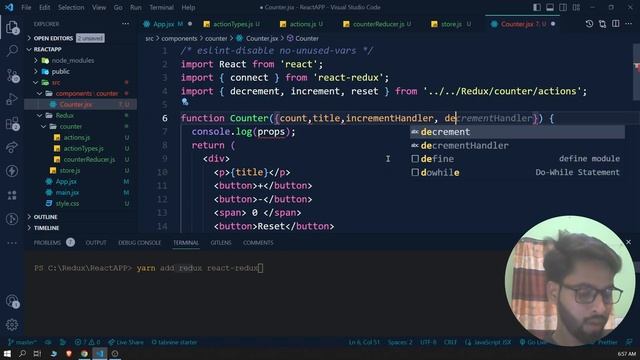Open the Help menu

[x=188, y=7]
